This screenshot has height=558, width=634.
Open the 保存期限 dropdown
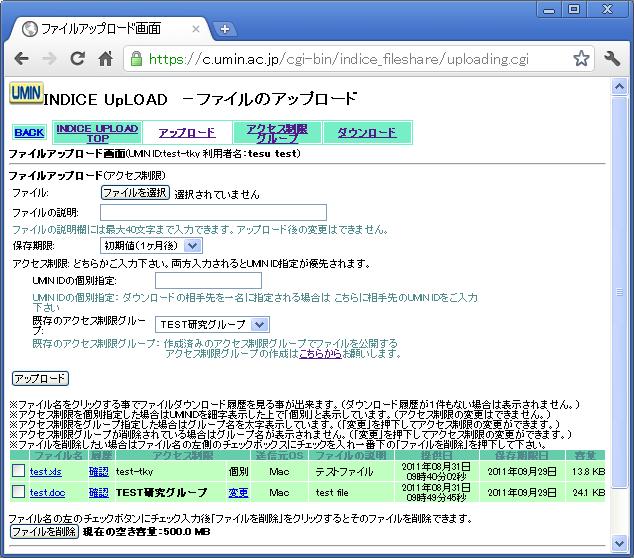tap(150, 245)
